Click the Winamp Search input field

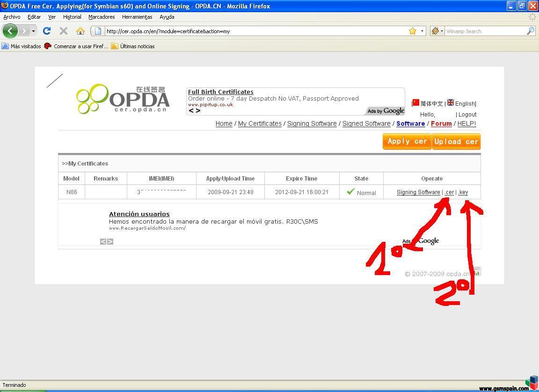click(485, 31)
